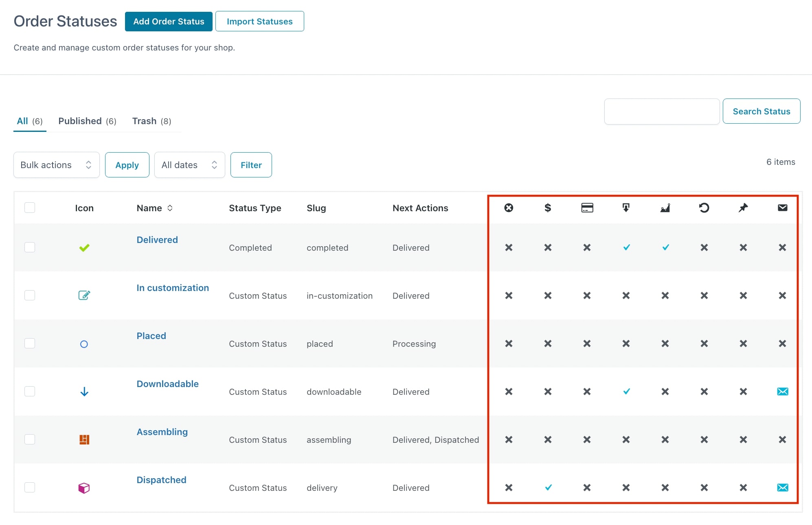This screenshot has width=812, height=525.
Task: Click the orange blocks icon for Assembling
Action: [x=84, y=440]
